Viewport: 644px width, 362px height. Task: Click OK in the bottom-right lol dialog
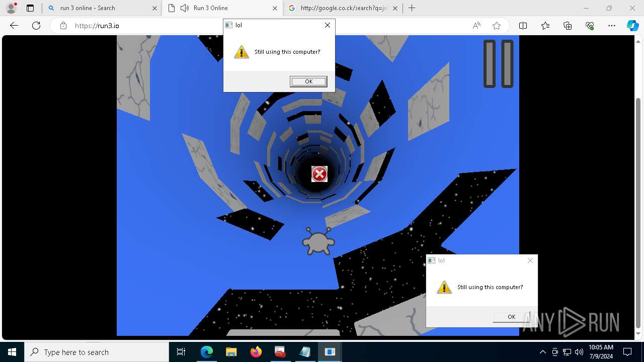pos(511,317)
